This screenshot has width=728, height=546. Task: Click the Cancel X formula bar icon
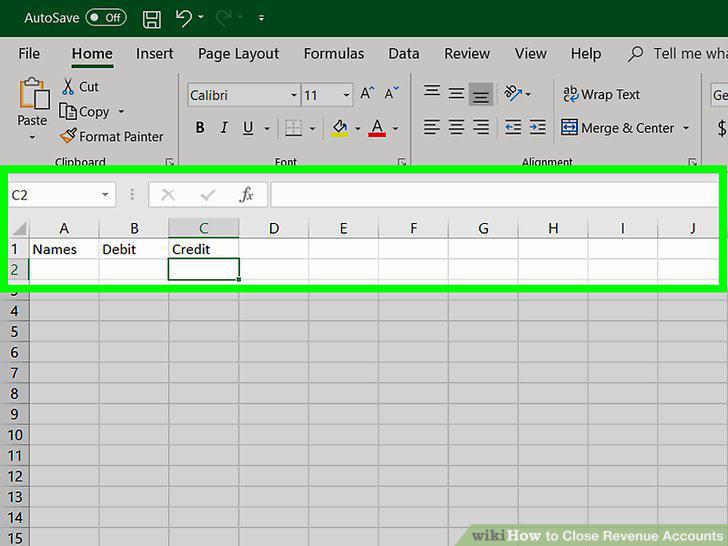[168, 195]
